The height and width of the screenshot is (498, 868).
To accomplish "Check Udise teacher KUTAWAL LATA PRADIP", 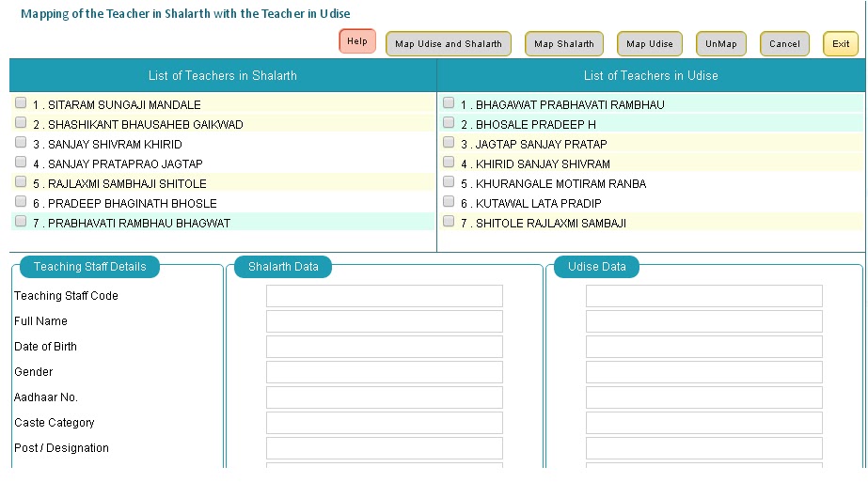I will tap(449, 201).
